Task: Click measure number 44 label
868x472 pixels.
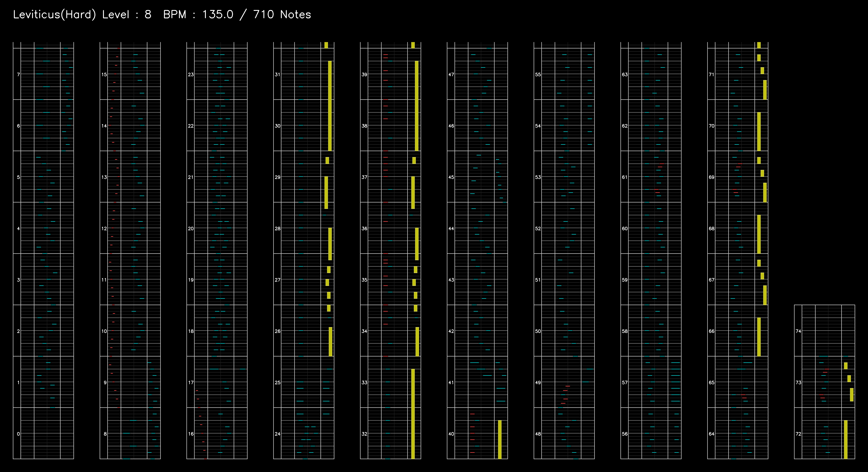Action: tap(451, 228)
